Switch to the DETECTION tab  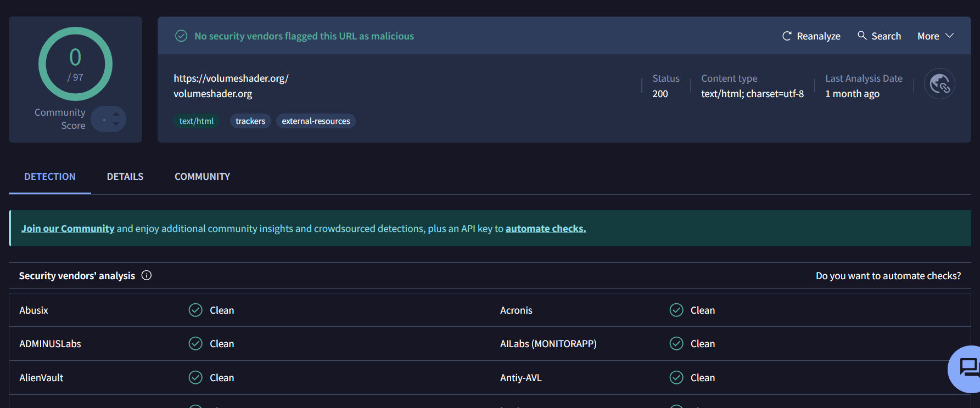(50, 177)
